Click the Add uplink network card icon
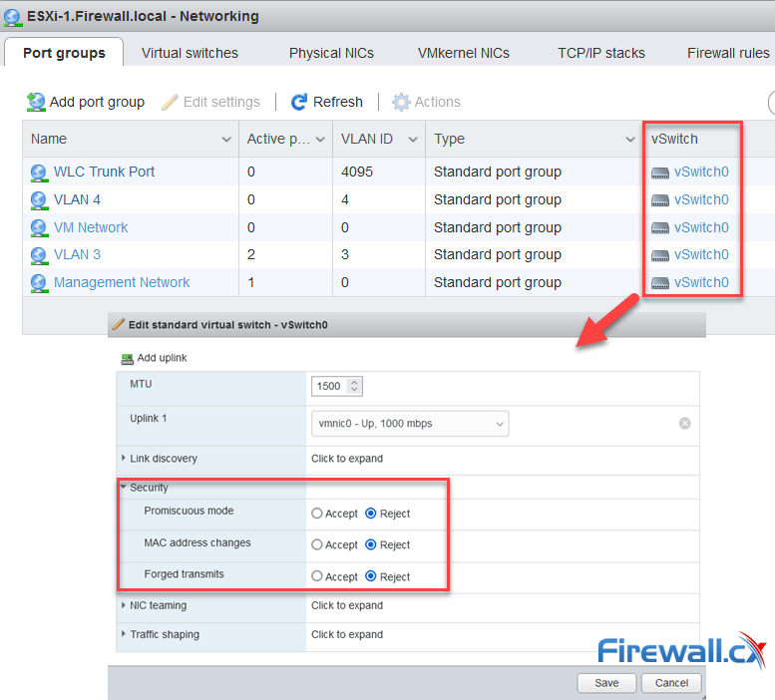The width and height of the screenshot is (775, 700). point(127,359)
